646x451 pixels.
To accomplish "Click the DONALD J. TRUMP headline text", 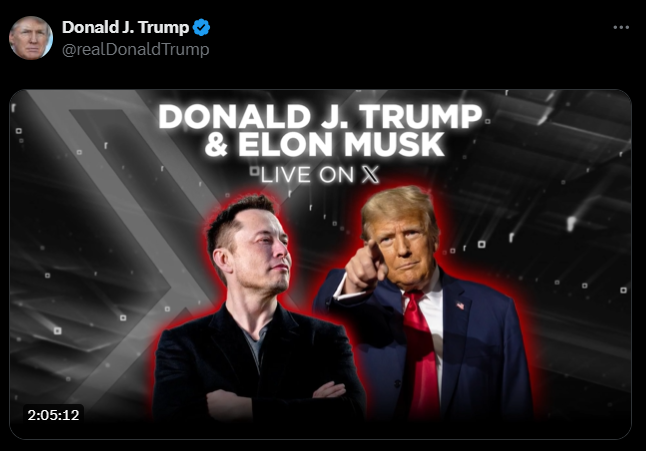I will coord(320,116).
